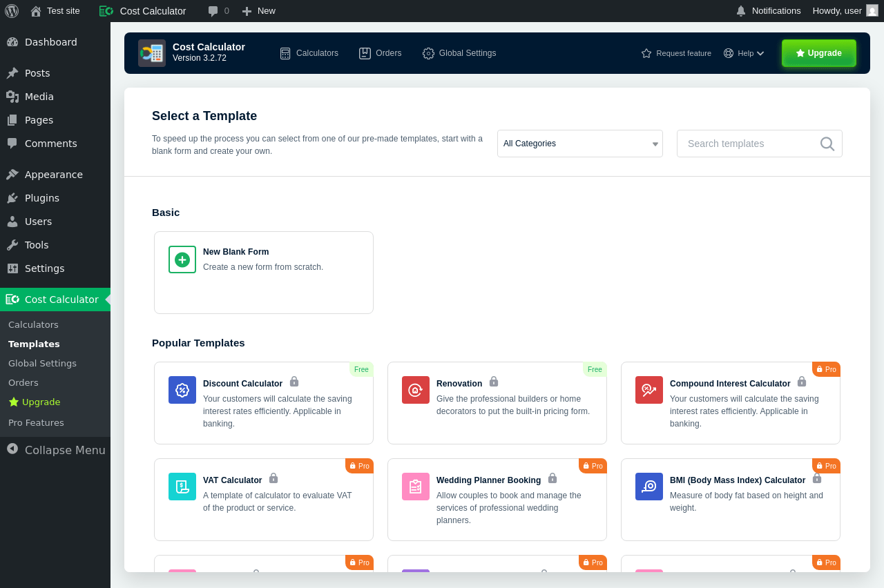Click the BMI Calculator blue icon
Screen dimensions: 884x588
coord(649,487)
